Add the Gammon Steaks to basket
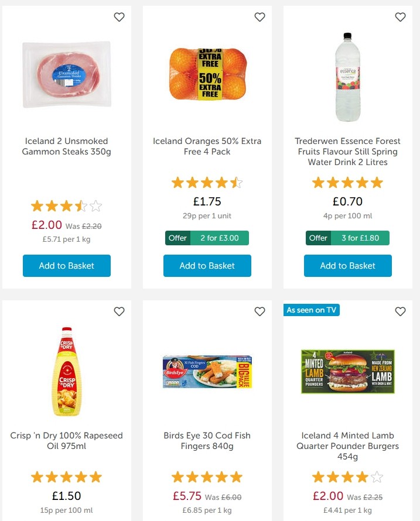This screenshot has width=420, height=521. [x=66, y=265]
